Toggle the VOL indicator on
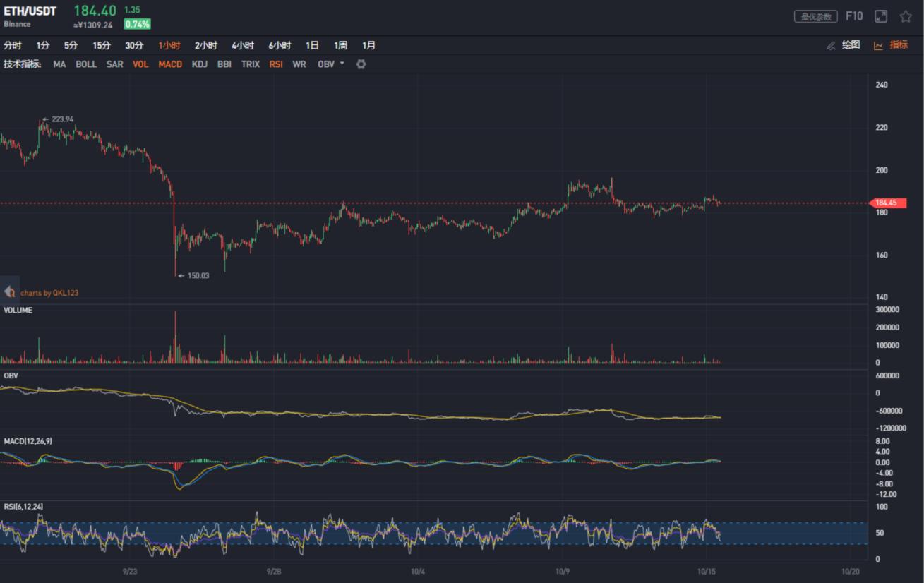This screenshot has width=924, height=583. pyautogui.click(x=140, y=64)
